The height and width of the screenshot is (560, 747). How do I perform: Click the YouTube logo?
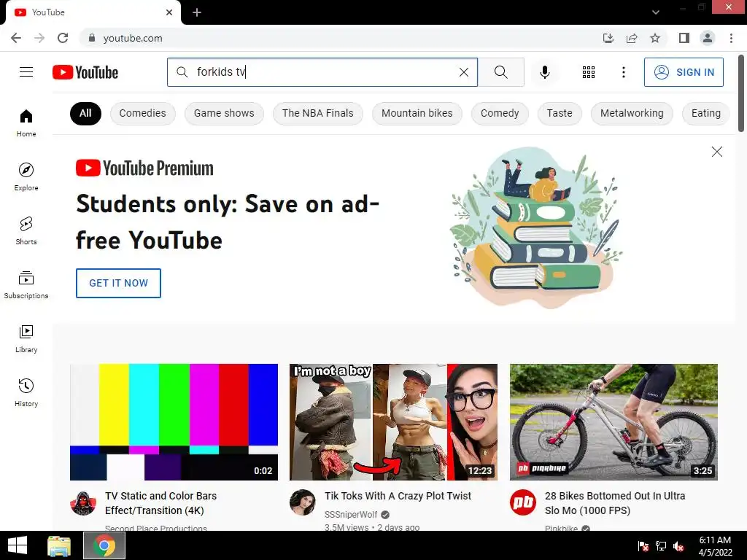tap(85, 72)
